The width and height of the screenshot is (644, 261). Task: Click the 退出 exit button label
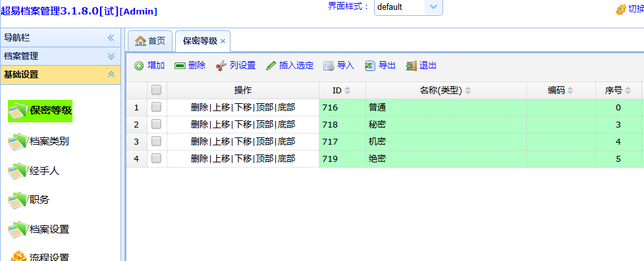click(428, 66)
